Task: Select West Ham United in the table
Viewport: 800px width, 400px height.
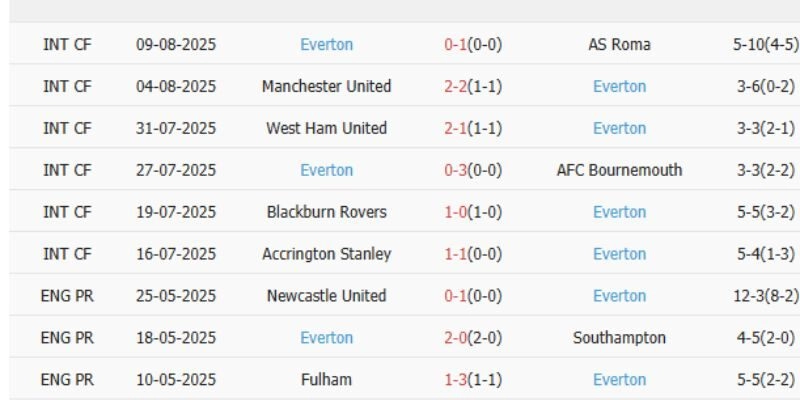Action: (326, 129)
